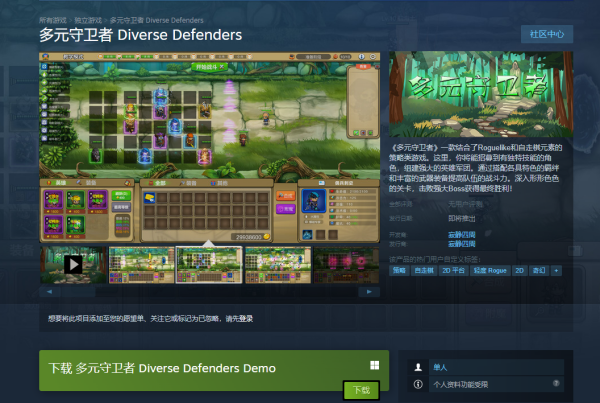Select the second thumbnail after the video
The image size is (600, 403).
pyautogui.click(x=142, y=265)
